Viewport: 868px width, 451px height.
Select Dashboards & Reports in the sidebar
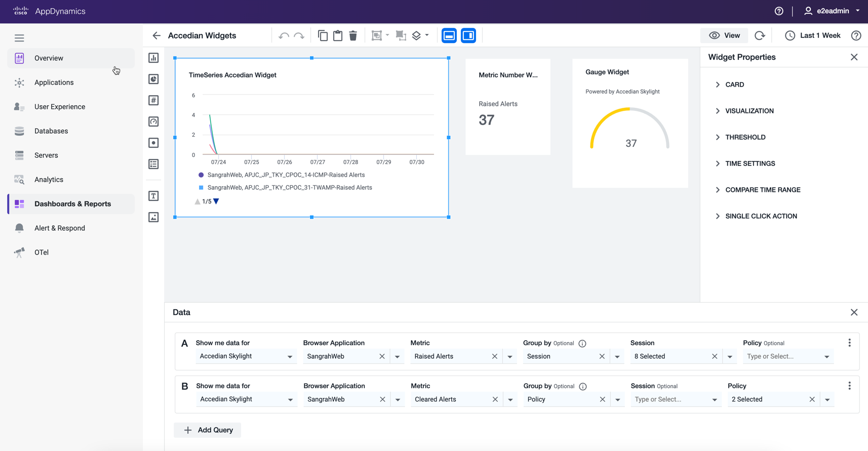pyautogui.click(x=71, y=204)
